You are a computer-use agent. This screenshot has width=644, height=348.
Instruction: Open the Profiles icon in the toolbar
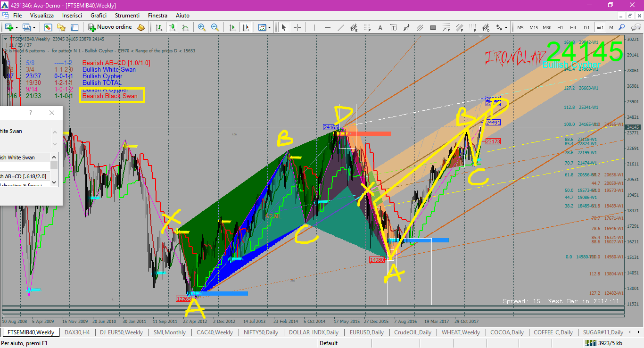coord(26,27)
